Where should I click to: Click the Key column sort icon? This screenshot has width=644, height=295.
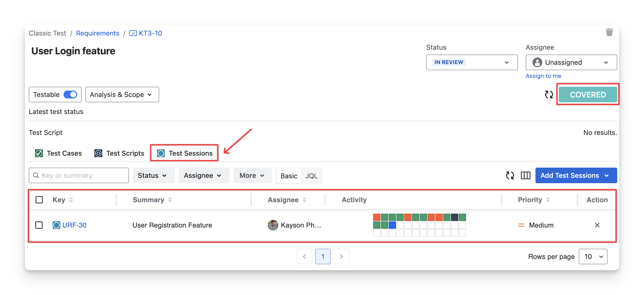coord(71,200)
